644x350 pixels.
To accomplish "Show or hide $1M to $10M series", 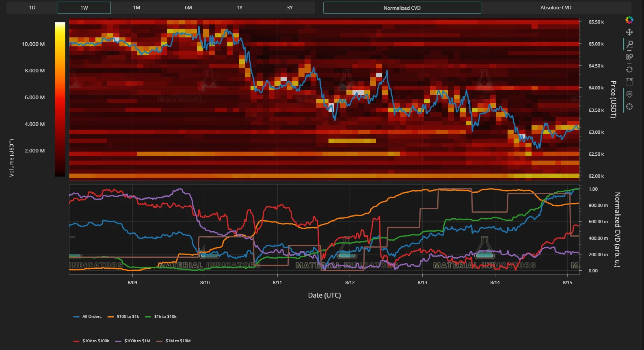I will tap(173, 341).
